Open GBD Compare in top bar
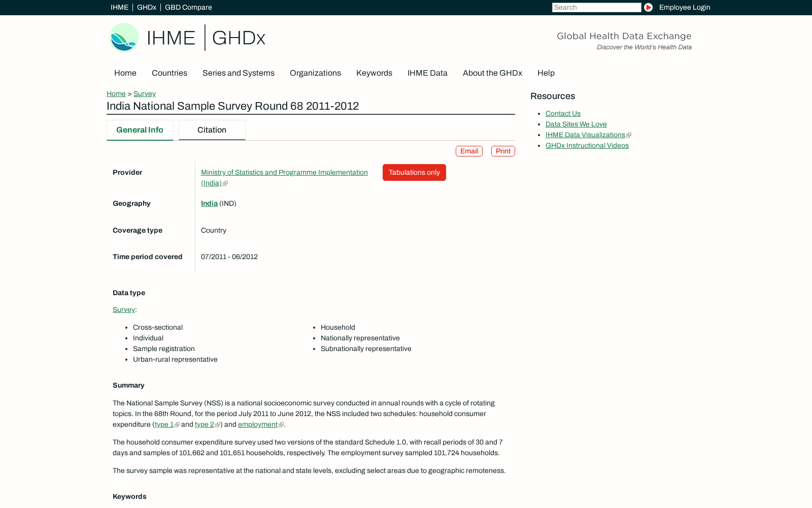This screenshot has width=812, height=508. (x=188, y=7)
